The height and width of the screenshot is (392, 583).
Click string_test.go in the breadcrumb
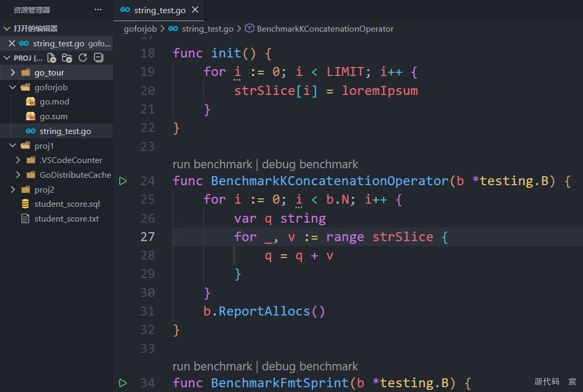(207, 28)
